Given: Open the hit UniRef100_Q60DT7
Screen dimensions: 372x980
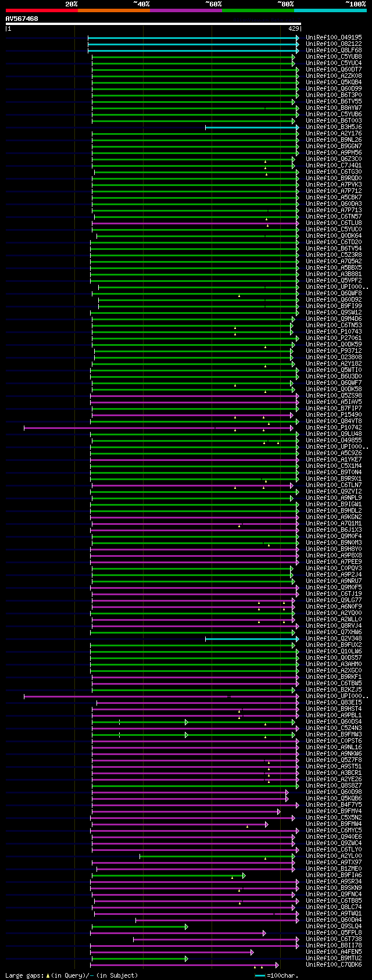Looking at the screenshot, I should (334, 69).
